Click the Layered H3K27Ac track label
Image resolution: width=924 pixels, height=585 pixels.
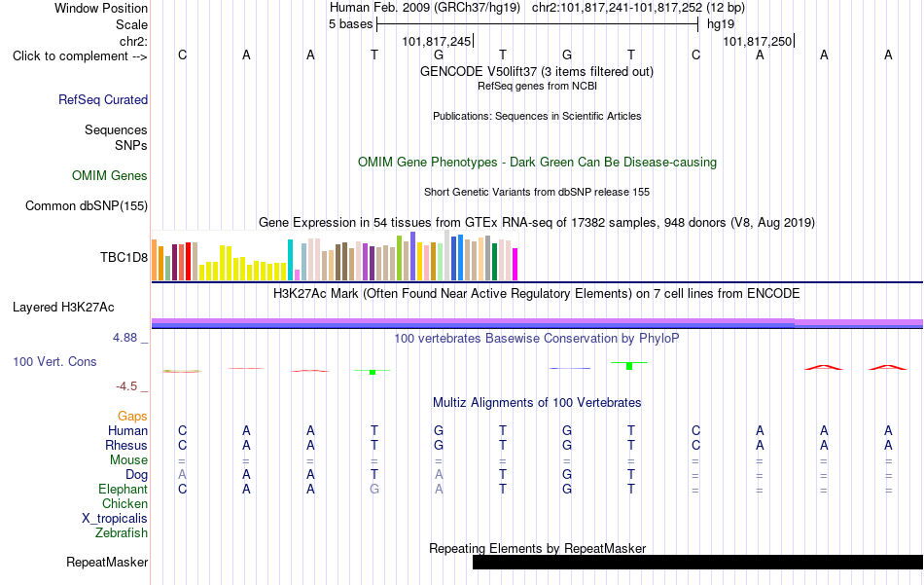point(63,308)
